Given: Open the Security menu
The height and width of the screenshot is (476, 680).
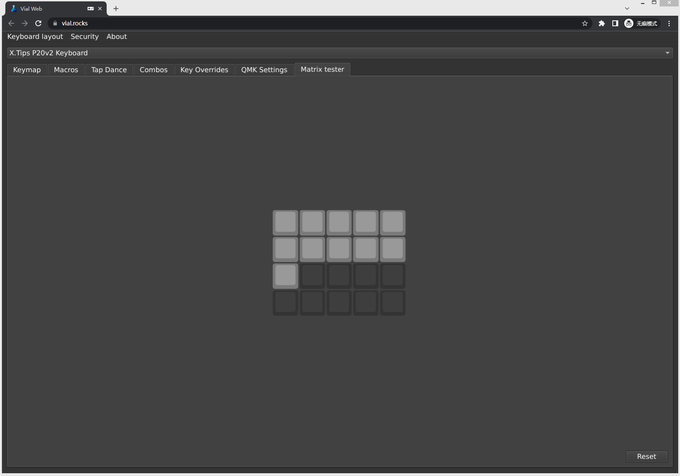Looking at the screenshot, I should 84,37.
